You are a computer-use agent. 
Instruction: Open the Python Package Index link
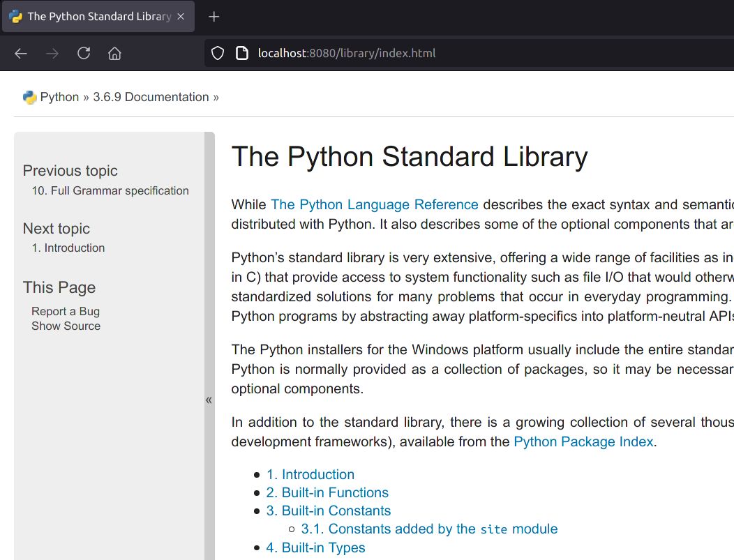point(583,441)
